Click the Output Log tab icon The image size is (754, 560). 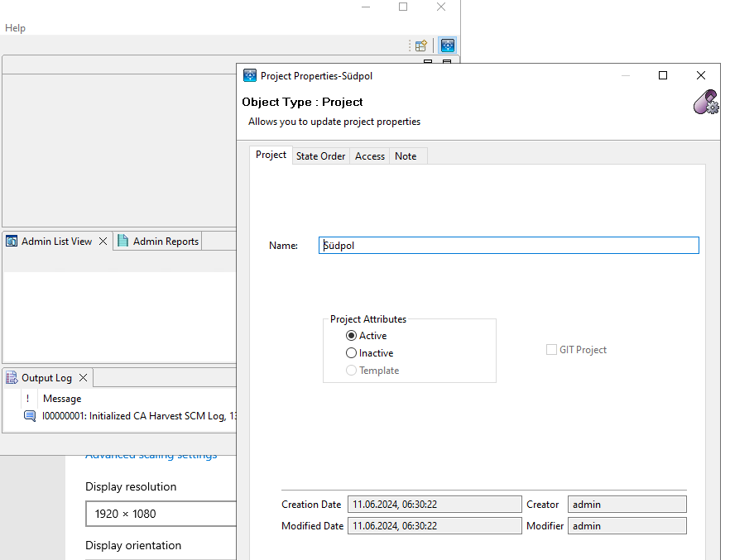(12, 378)
